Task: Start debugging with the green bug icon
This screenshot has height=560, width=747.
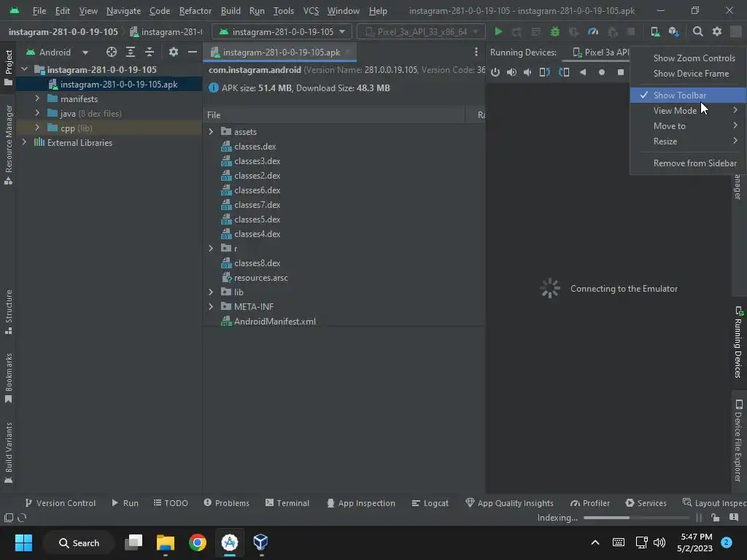Action: tap(555, 32)
